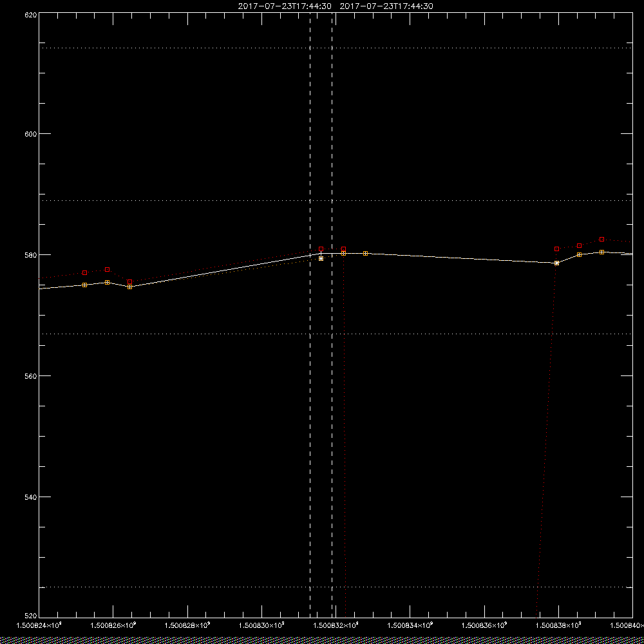
Task: Select the 580 y-axis label
Action: 31,254
